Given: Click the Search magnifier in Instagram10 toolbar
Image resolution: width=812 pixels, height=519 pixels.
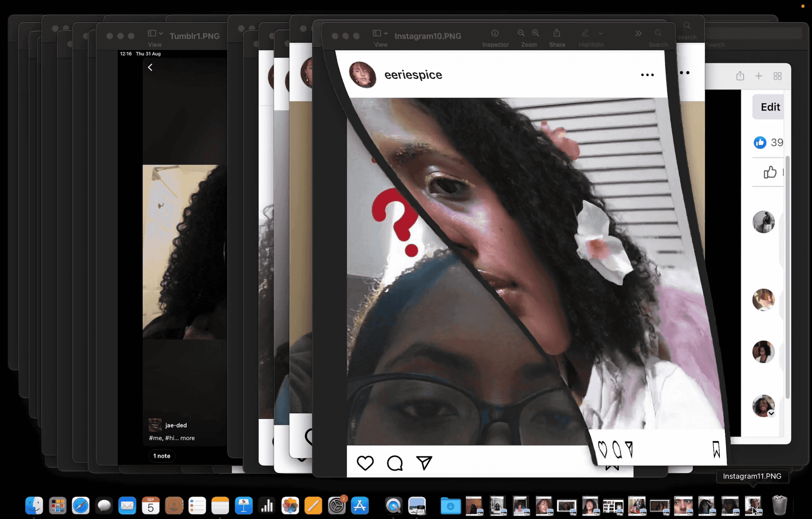Looking at the screenshot, I should coord(658,33).
